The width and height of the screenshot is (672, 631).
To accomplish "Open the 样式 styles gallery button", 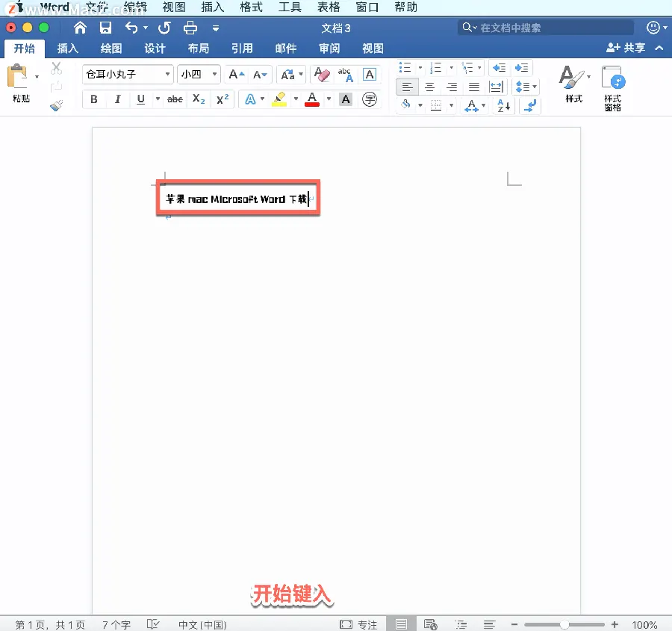I will click(x=574, y=84).
